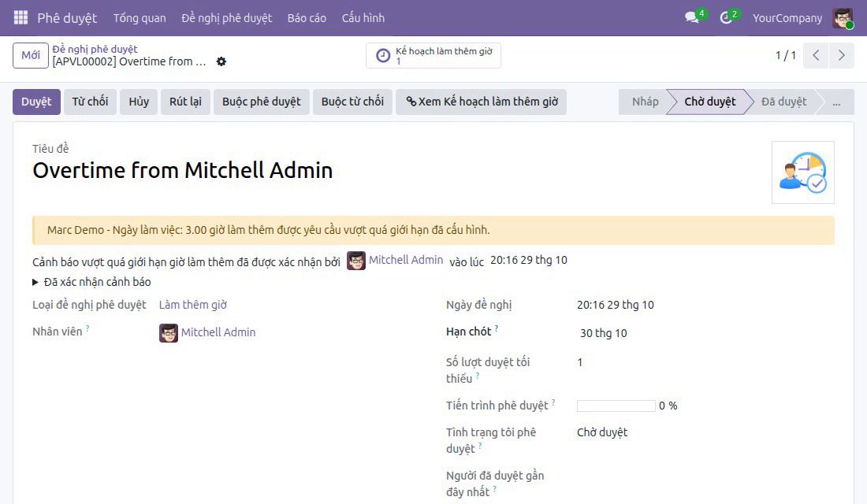Select the Chờ duyệt status stage
The width and height of the screenshot is (867, 504).
710,102
